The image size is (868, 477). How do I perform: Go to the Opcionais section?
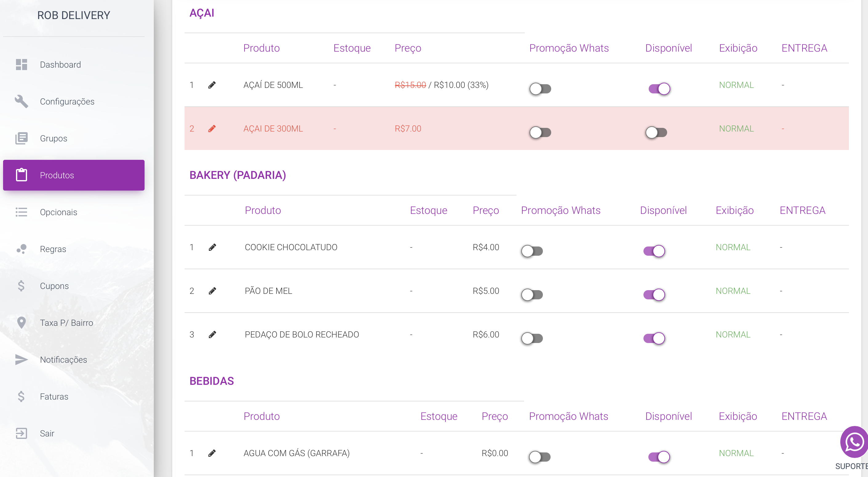pyautogui.click(x=58, y=212)
